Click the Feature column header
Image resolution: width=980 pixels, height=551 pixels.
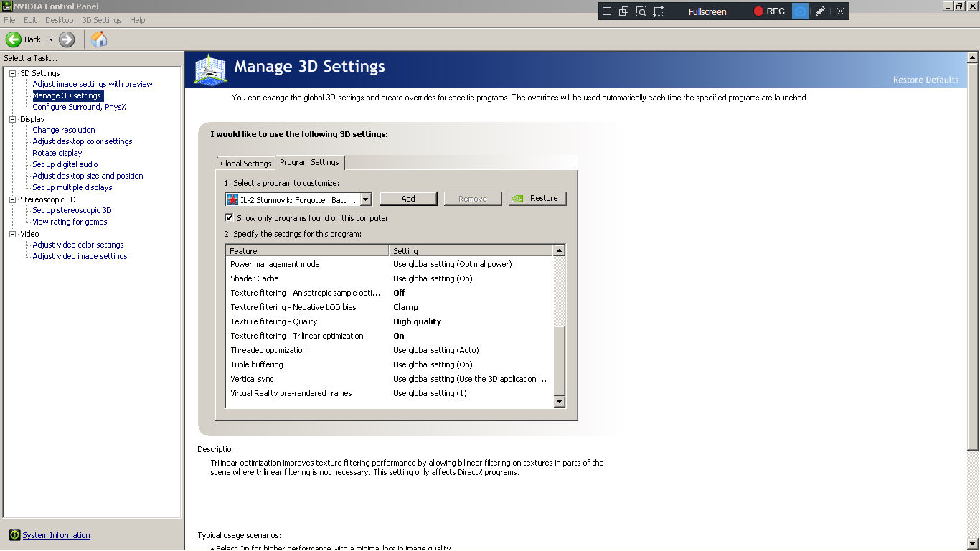307,251
